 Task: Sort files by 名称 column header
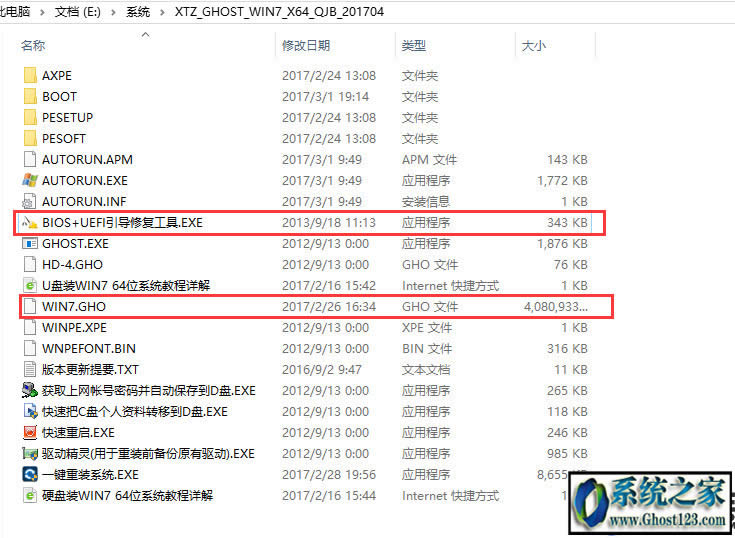33,46
